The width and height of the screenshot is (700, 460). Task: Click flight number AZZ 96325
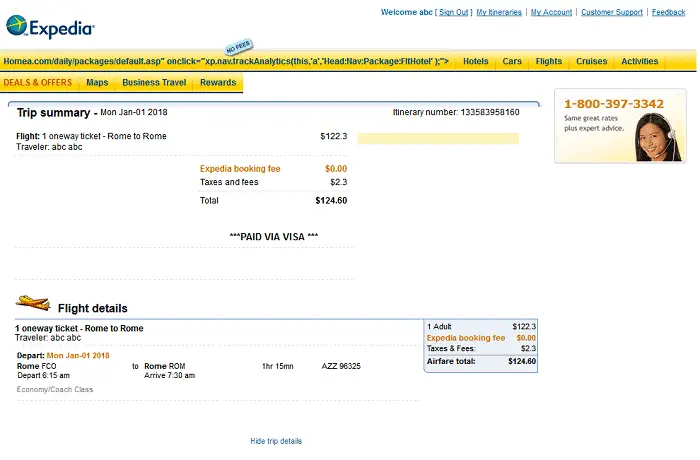coord(341,366)
